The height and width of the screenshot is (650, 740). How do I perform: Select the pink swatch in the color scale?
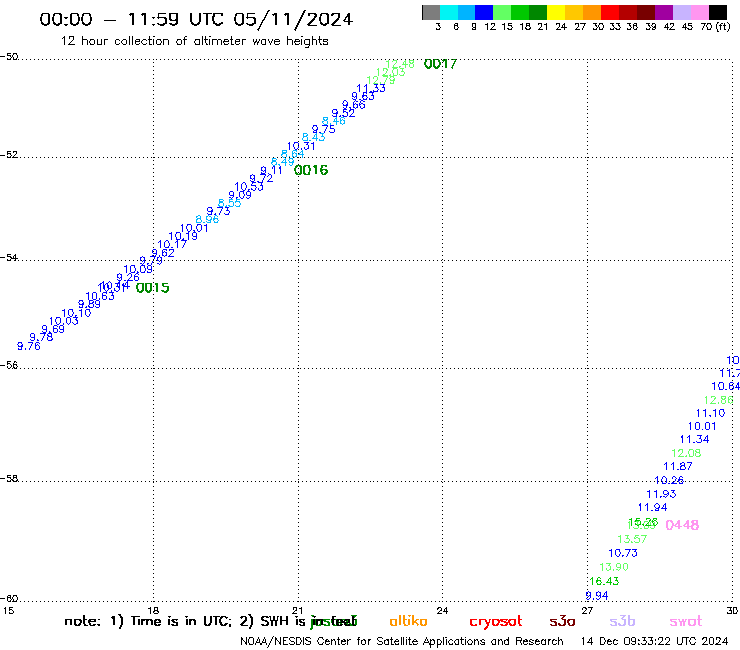click(x=700, y=12)
